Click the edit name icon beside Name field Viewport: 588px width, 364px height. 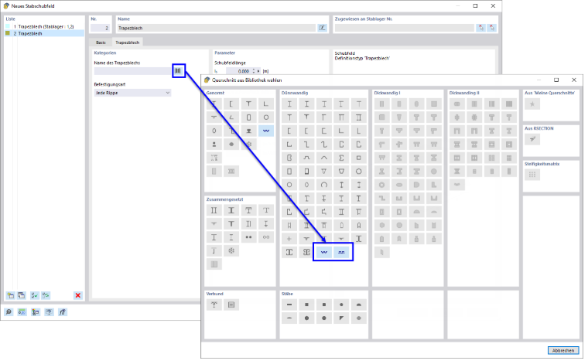tap(322, 28)
